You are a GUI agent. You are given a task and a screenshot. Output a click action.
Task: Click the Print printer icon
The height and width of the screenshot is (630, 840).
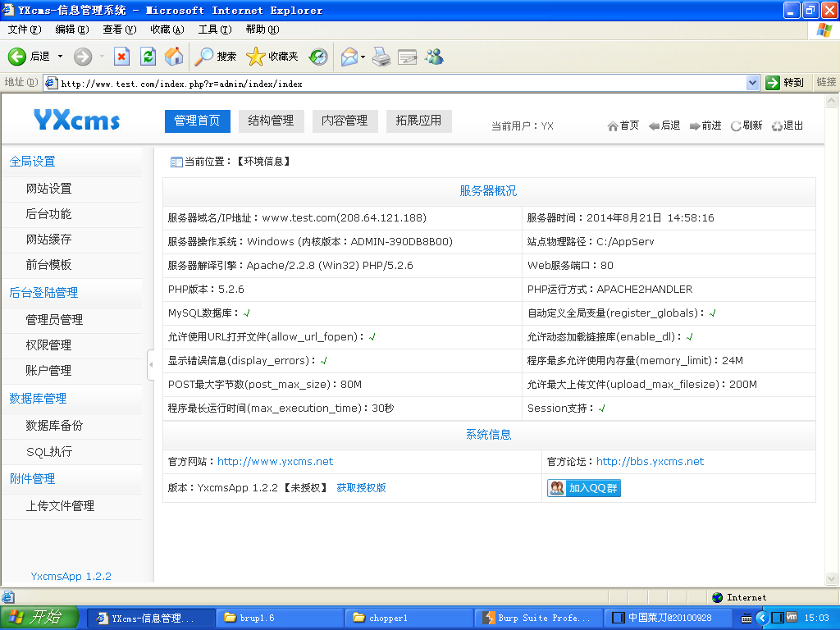tap(381, 57)
